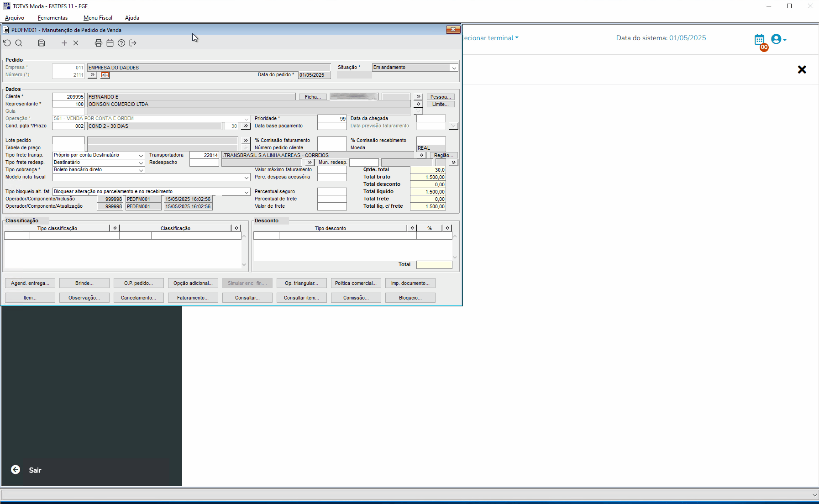Click the calendar toolbar icon
Image resolution: width=819 pixels, height=504 pixels.
(x=110, y=43)
